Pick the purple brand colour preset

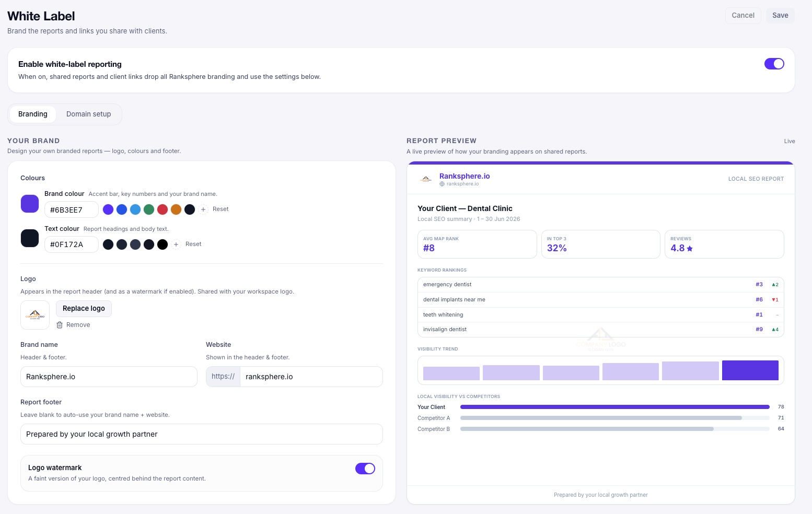108,209
